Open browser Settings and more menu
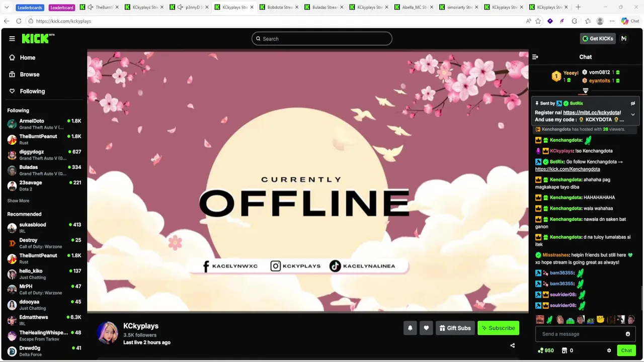This screenshot has width=644, height=362. (612, 21)
